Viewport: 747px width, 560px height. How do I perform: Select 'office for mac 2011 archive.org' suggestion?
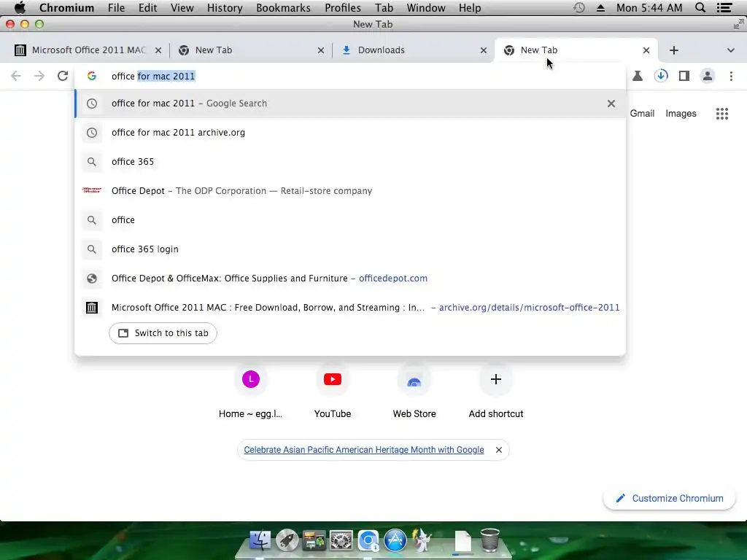(x=350, y=133)
